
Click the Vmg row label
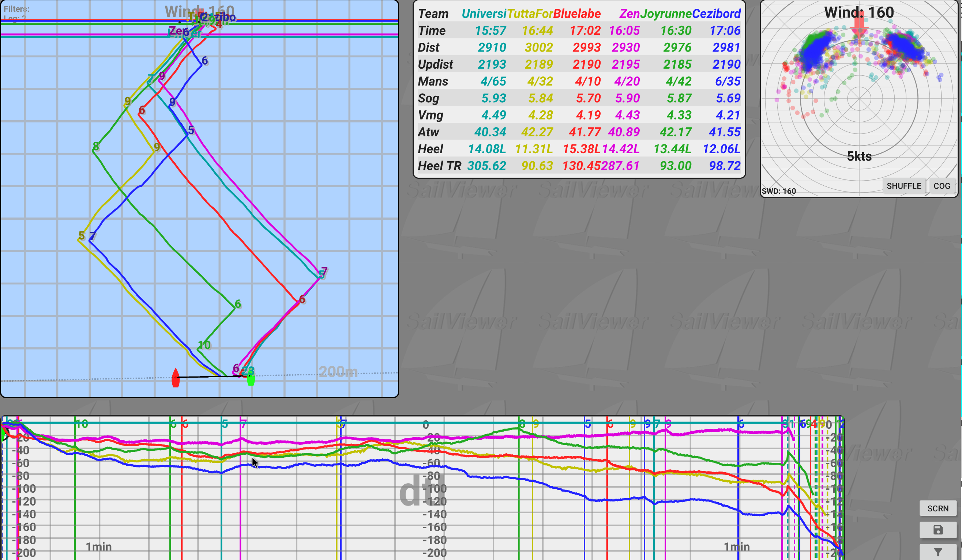tap(430, 115)
